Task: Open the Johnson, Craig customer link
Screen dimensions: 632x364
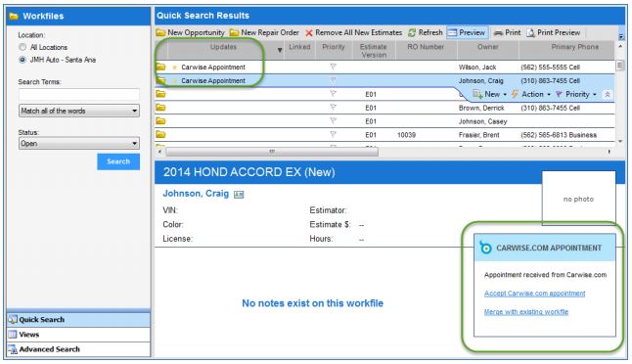Action: (196, 194)
